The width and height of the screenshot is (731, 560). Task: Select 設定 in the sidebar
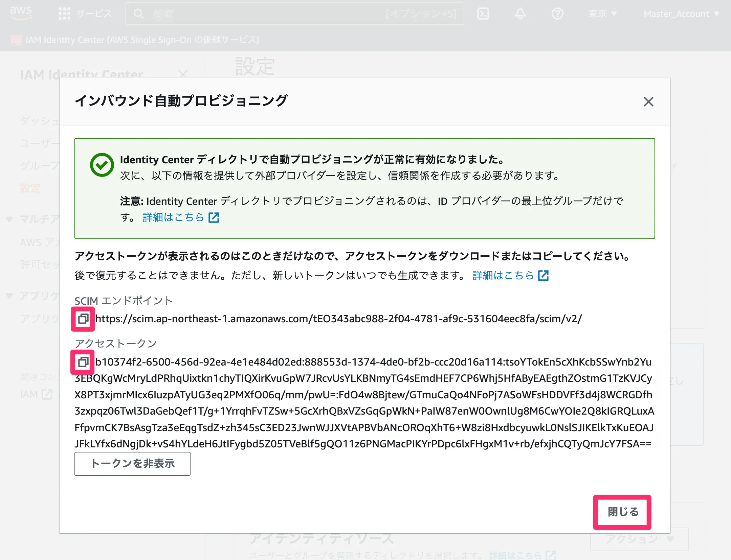tap(30, 188)
